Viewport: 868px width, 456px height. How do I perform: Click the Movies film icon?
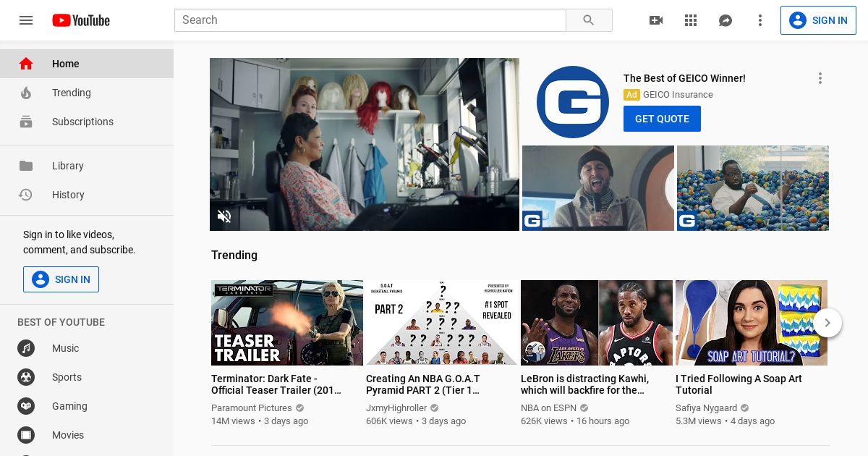pos(26,435)
